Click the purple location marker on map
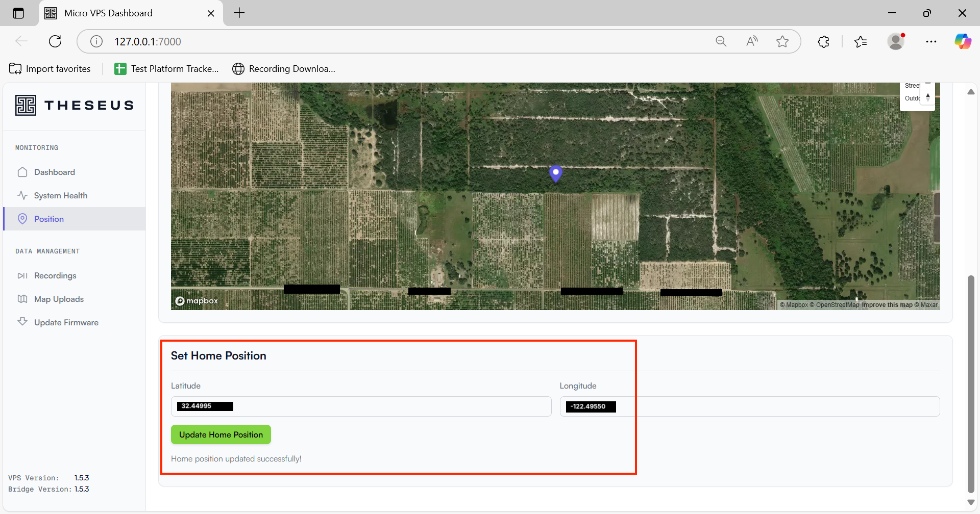Screen dimensions: 980x514 tap(555, 173)
